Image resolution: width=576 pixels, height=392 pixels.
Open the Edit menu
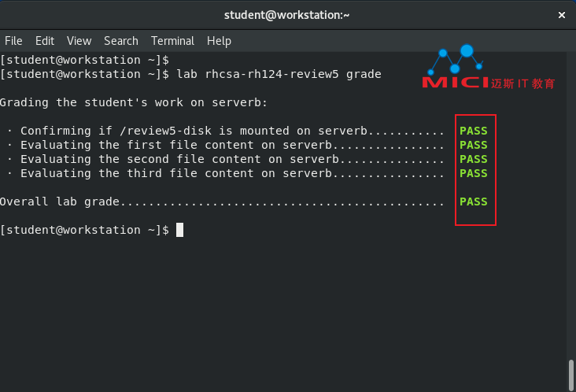[x=45, y=41]
